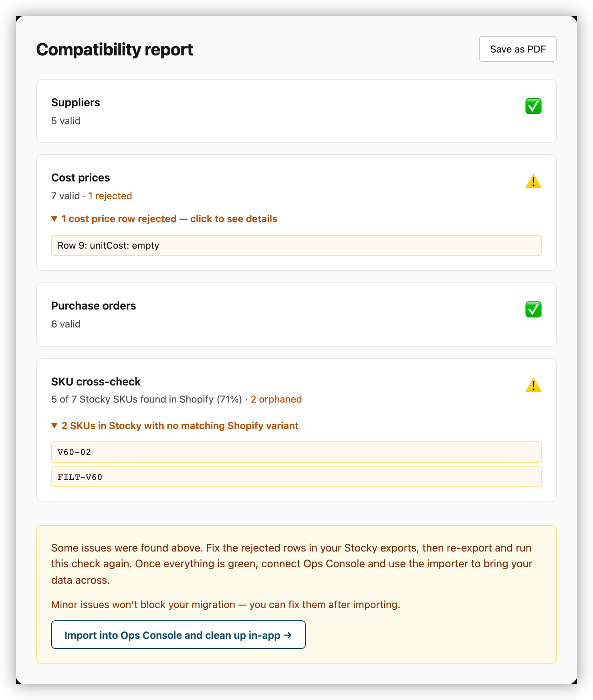Image resolution: width=593 pixels, height=700 pixels.
Task: Select the orphaned SKU V60-02
Action: [x=296, y=452]
